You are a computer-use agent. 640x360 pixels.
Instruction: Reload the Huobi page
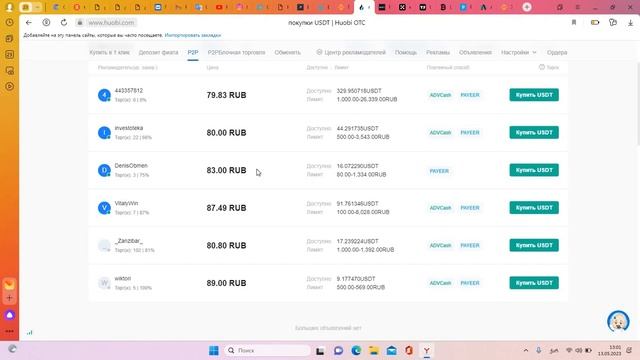click(64, 23)
